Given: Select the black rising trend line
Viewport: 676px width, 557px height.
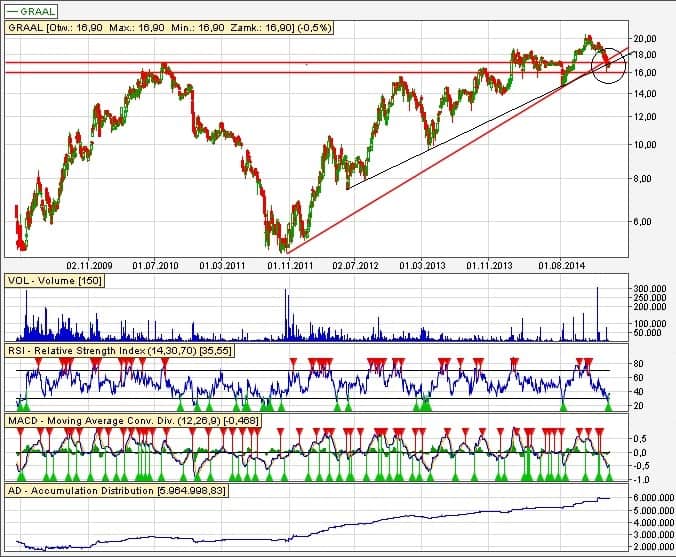Looking at the screenshot, I should pyautogui.click(x=450, y=137).
